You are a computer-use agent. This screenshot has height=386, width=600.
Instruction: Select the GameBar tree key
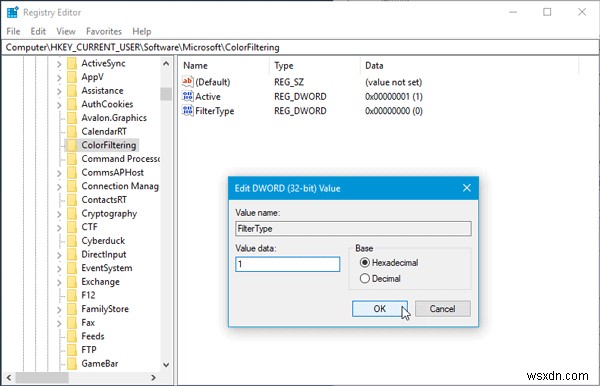coord(99,363)
